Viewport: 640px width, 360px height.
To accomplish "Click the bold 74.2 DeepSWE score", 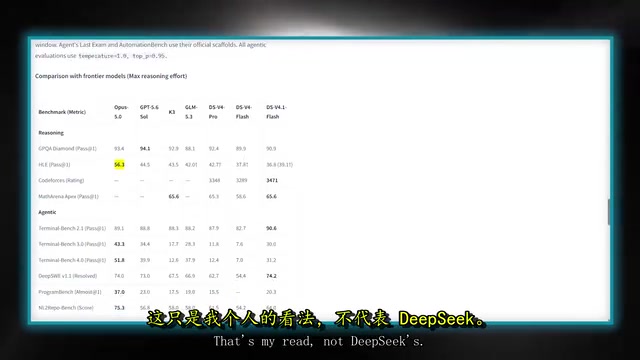I will tap(271, 276).
